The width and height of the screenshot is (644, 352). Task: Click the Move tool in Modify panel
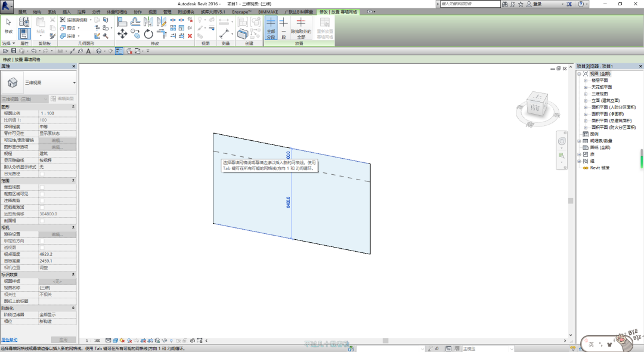pos(122,34)
